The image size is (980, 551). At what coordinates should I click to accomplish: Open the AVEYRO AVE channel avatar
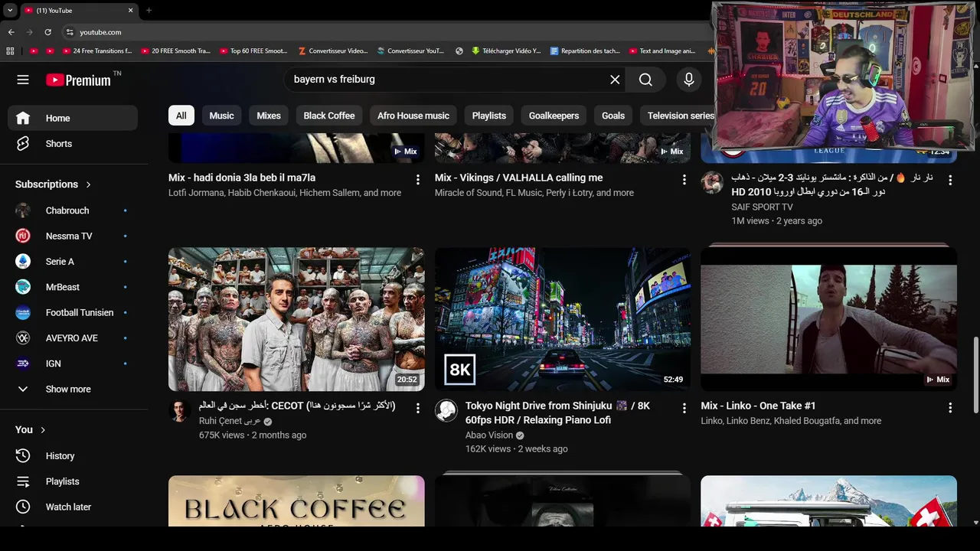(23, 338)
